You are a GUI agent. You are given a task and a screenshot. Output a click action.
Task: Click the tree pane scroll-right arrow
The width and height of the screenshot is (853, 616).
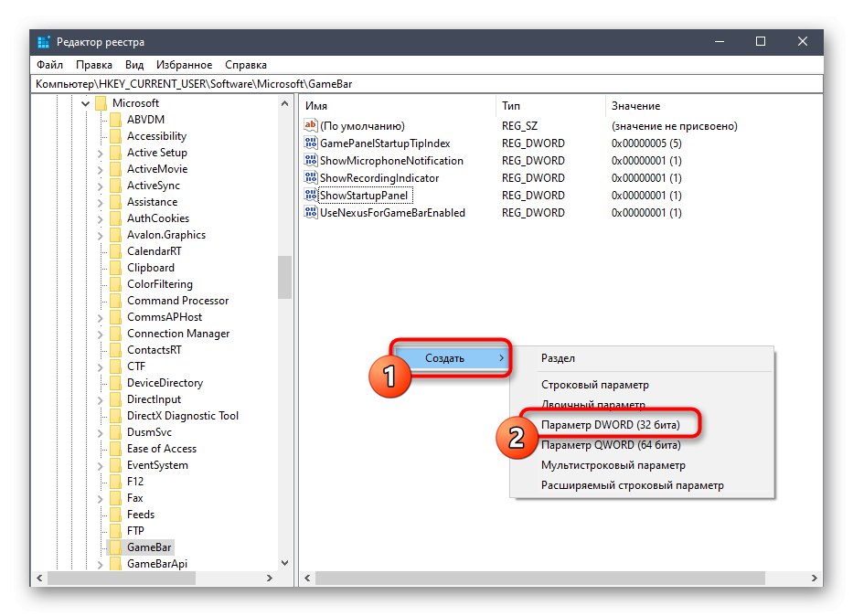[270, 578]
